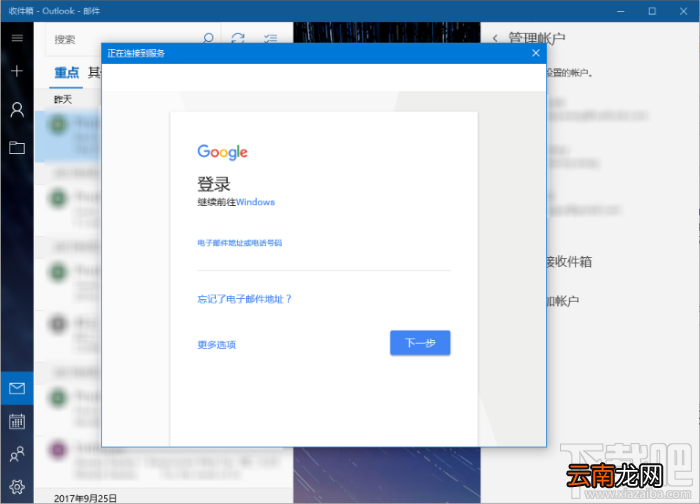The image size is (700, 504).
Task: Open Settings gear in Mail sidebar
Action: [x=17, y=487]
